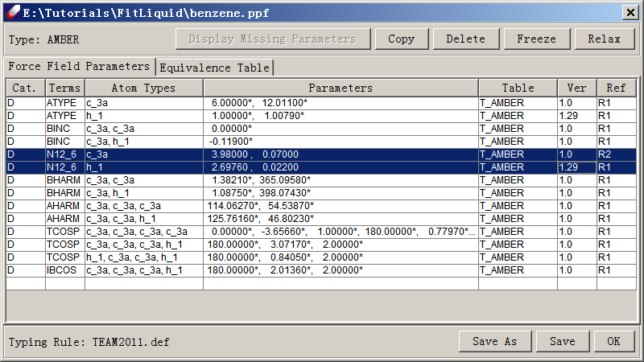Viewport: 644px width, 362px height.
Task: Select the ATYPE c_3a atom type cell
Action: click(144, 103)
